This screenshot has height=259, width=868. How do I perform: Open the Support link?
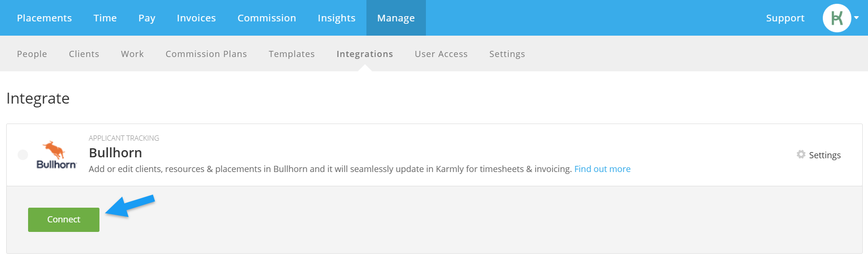[785, 18]
